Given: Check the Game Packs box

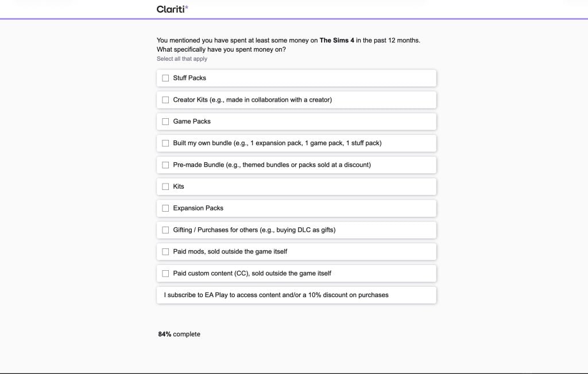Looking at the screenshot, I should pyautogui.click(x=165, y=121).
